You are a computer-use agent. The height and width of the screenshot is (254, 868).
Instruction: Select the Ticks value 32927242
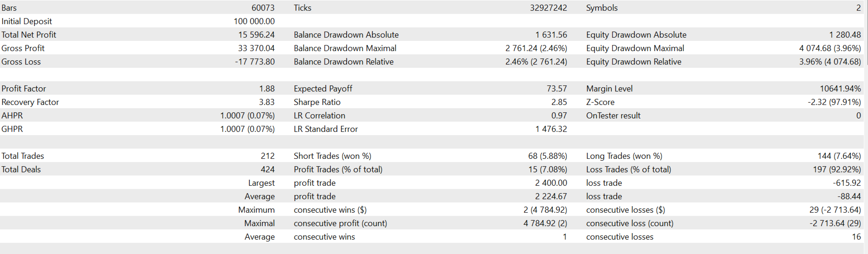[548, 8]
